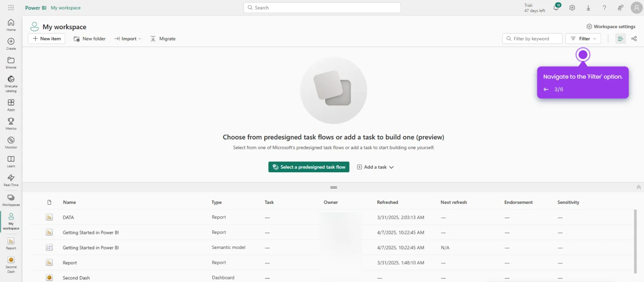Open the DATA report name
Screen dimensions: 644x282
(x=68, y=218)
